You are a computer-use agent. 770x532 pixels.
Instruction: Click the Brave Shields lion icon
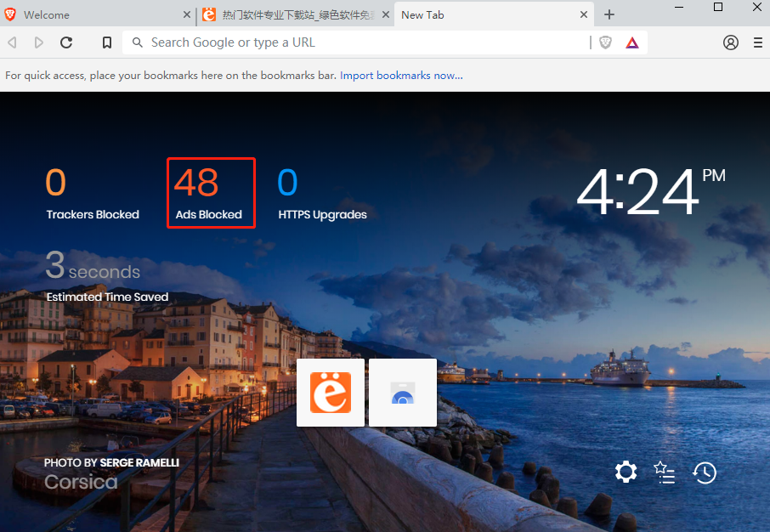[605, 42]
